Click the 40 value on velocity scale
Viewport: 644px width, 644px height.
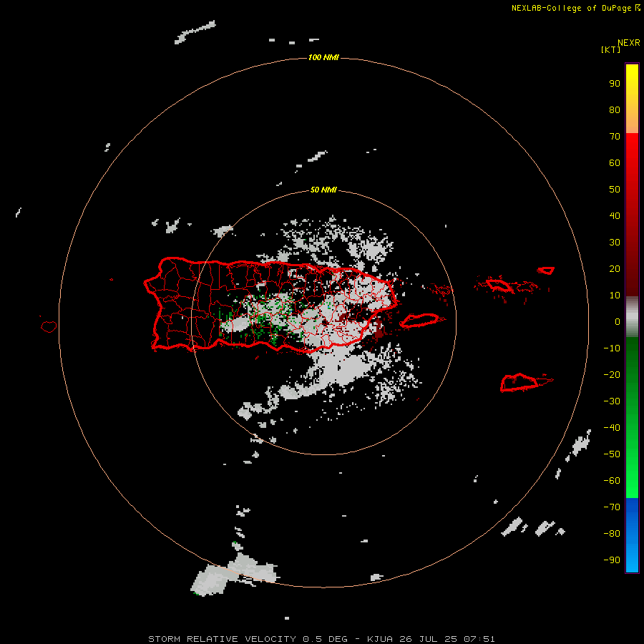[x=615, y=215]
